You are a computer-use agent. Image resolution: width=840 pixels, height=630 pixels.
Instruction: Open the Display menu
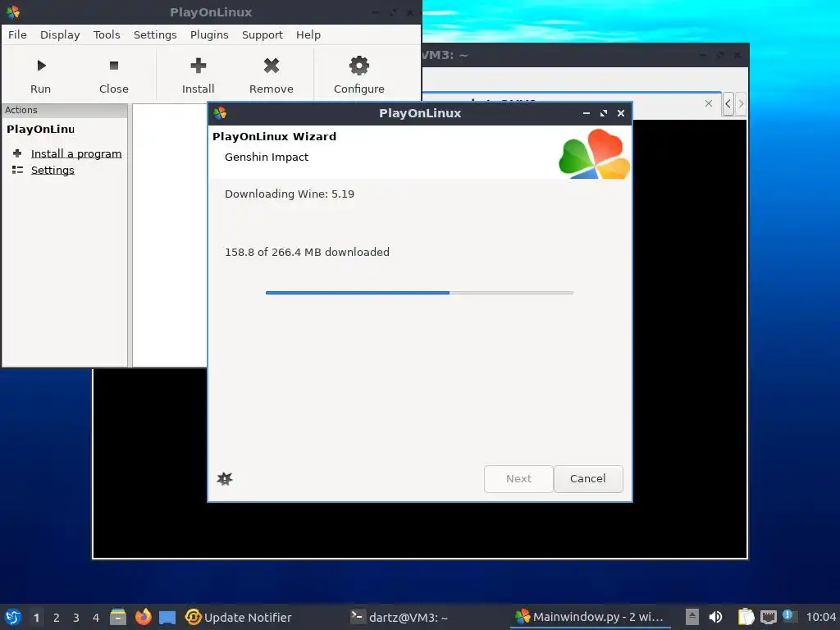[60, 34]
